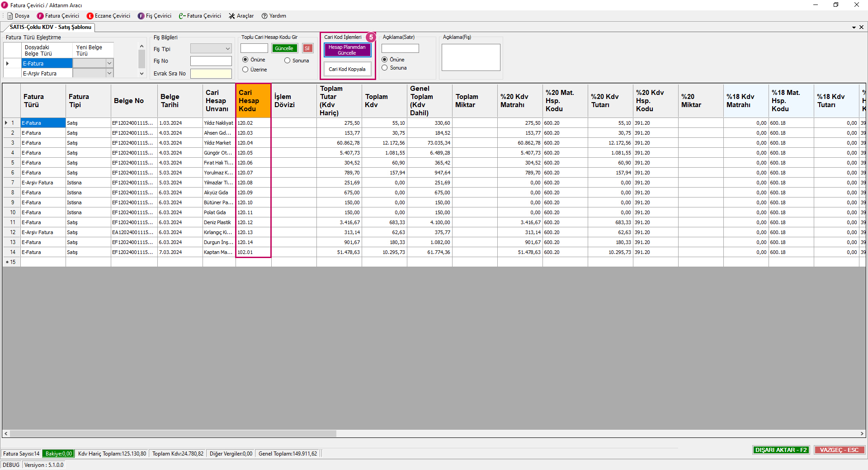Click the Evrak Sıra No input field

pos(211,74)
